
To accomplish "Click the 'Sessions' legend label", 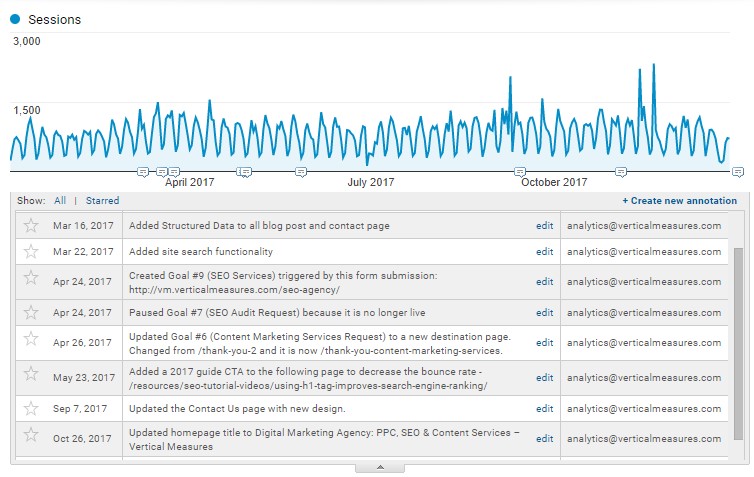I will (54, 20).
